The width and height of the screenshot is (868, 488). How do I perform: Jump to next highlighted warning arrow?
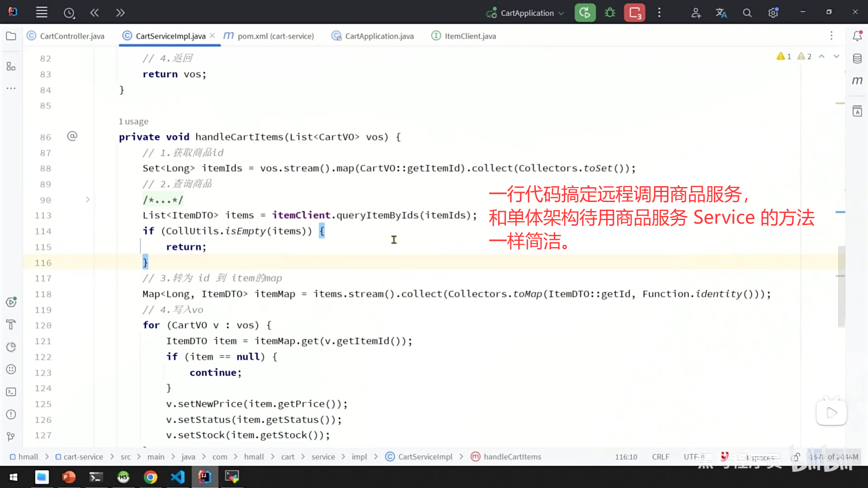pyautogui.click(x=836, y=56)
